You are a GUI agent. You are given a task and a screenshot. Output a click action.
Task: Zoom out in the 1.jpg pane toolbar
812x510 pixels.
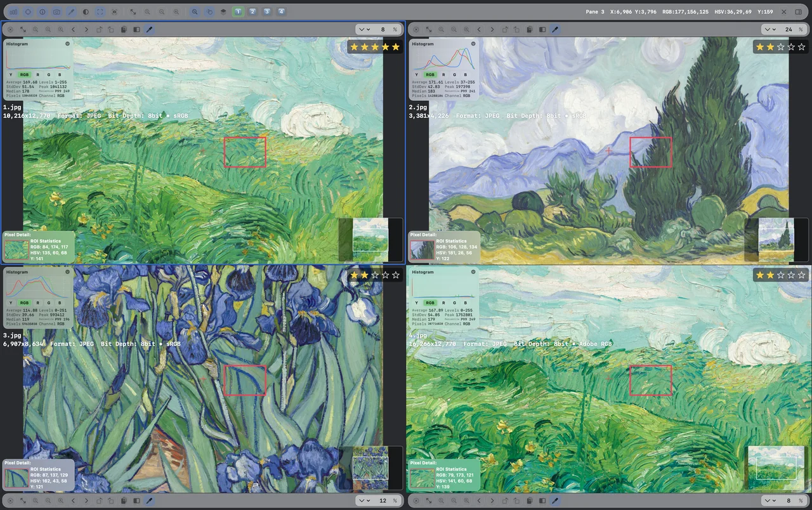48,29
